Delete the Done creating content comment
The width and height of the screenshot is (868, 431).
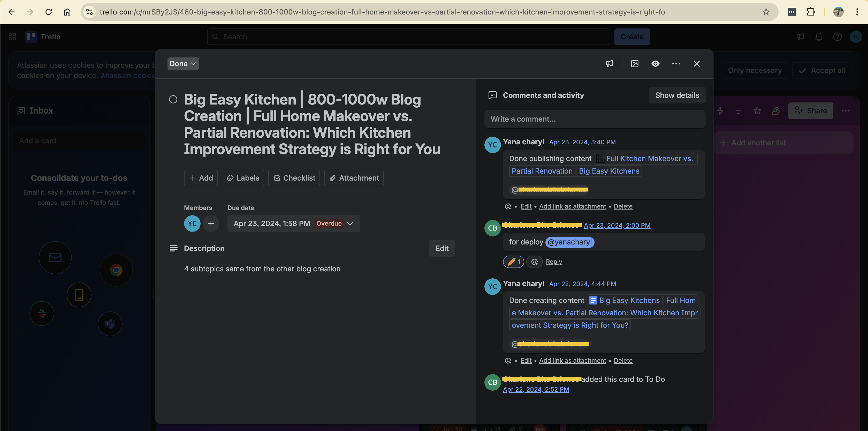point(623,361)
